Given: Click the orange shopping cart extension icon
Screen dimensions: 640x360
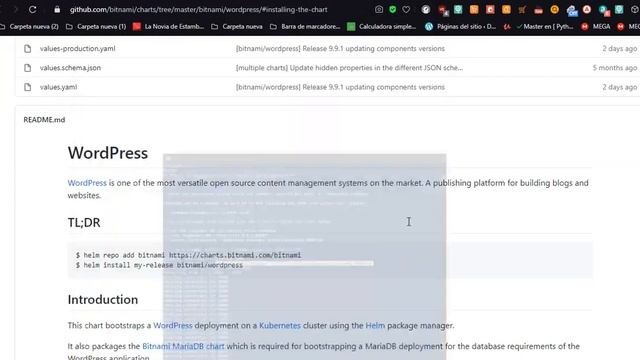Looking at the screenshot, I should click(x=522, y=10).
